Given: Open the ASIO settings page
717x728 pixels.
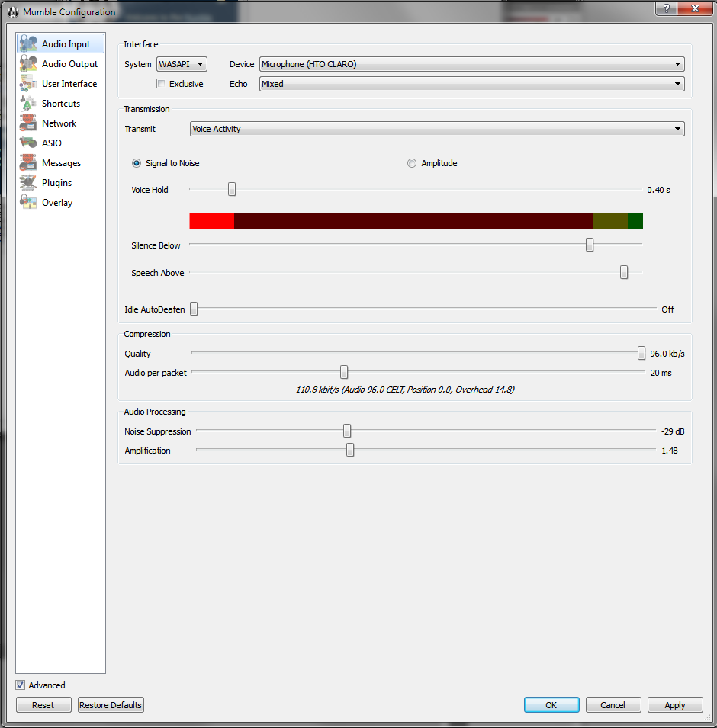Looking at the screenshot, I should point(52,143).
